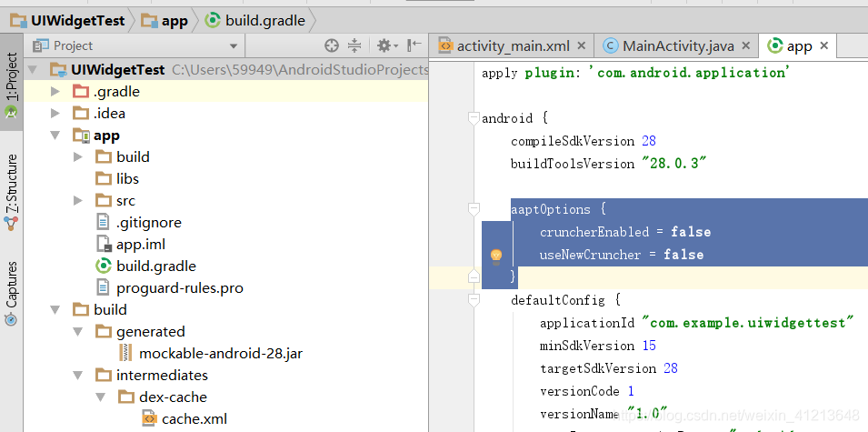Click the .gitignore file icon
868x432 pixels.
coord(103,223)
